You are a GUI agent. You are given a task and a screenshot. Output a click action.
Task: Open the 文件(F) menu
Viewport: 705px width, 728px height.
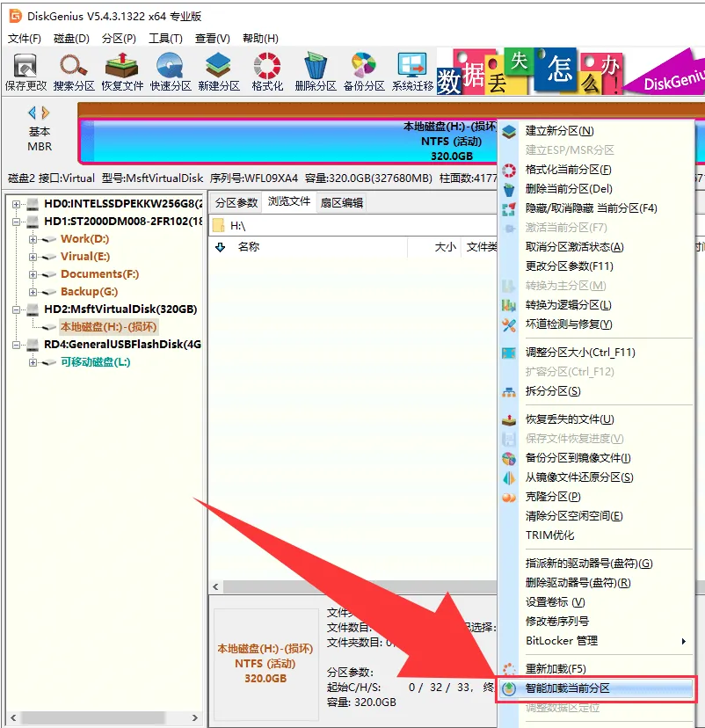[24, 39]
